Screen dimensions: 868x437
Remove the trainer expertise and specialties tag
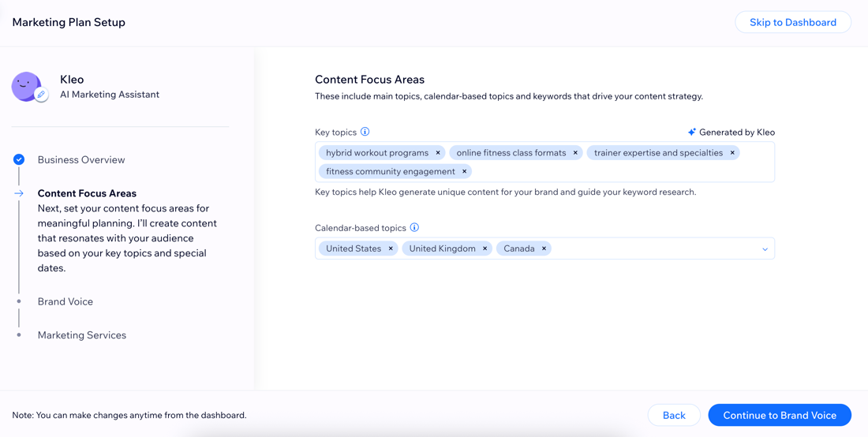[x=732, y=153]
